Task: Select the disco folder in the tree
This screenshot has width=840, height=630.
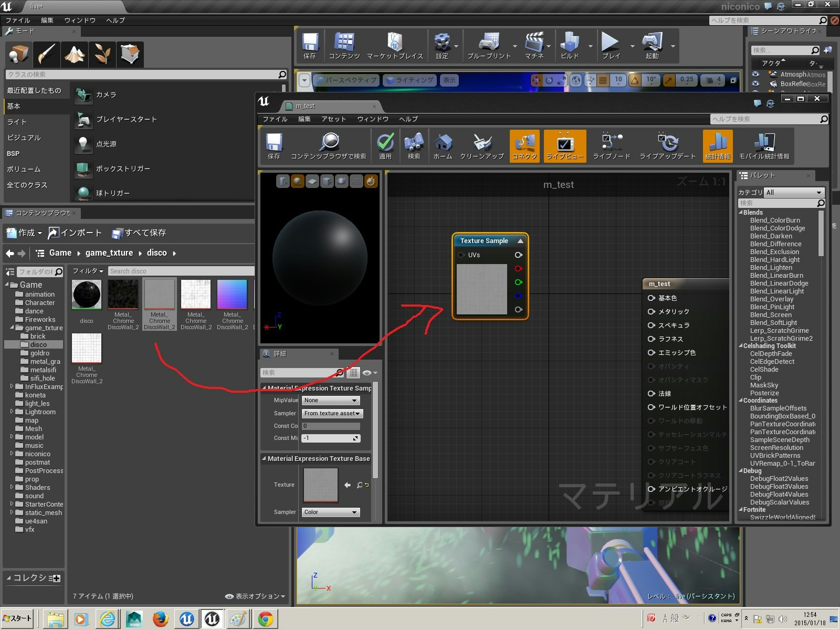Action: 38,345
